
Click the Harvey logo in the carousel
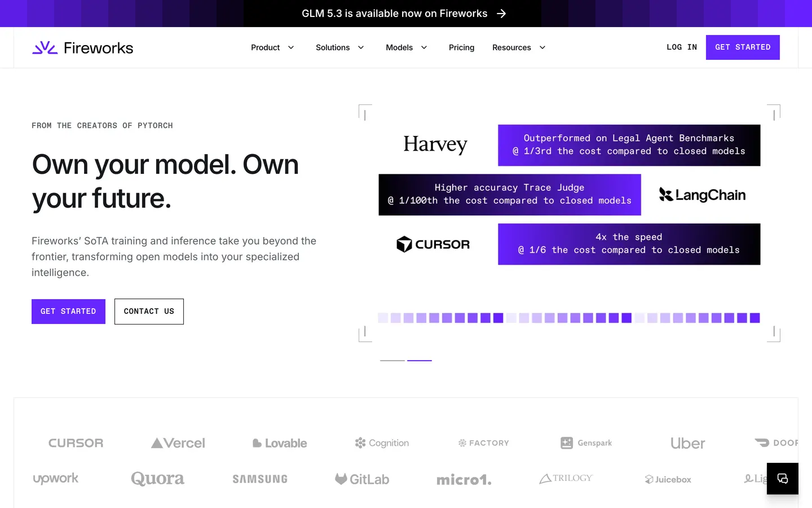435,144
